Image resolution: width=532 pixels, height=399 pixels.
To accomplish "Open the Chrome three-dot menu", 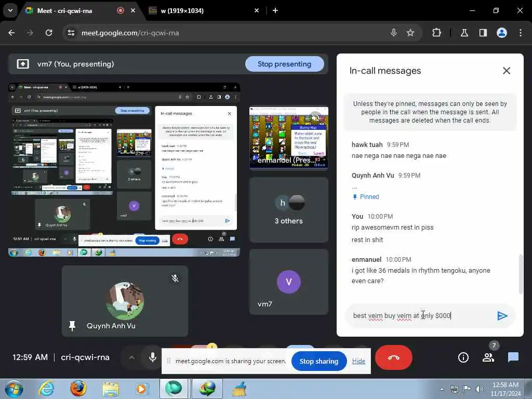I will click(521, 33).
